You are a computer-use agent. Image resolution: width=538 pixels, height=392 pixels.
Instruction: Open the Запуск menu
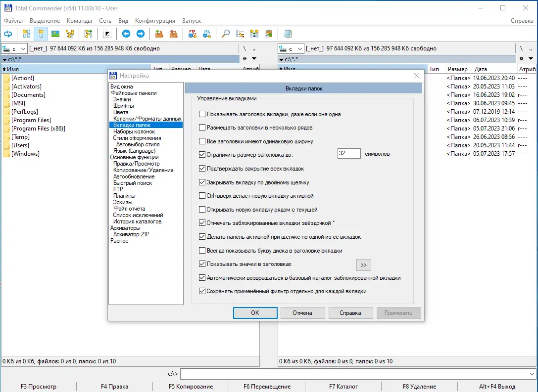(x=192, y=21)
